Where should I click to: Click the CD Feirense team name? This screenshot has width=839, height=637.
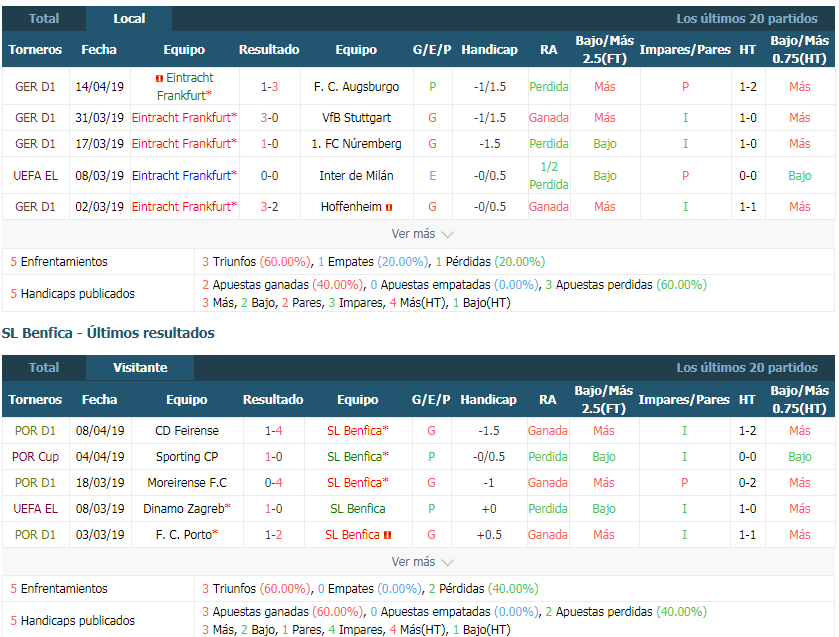click(x=186, y=431)
